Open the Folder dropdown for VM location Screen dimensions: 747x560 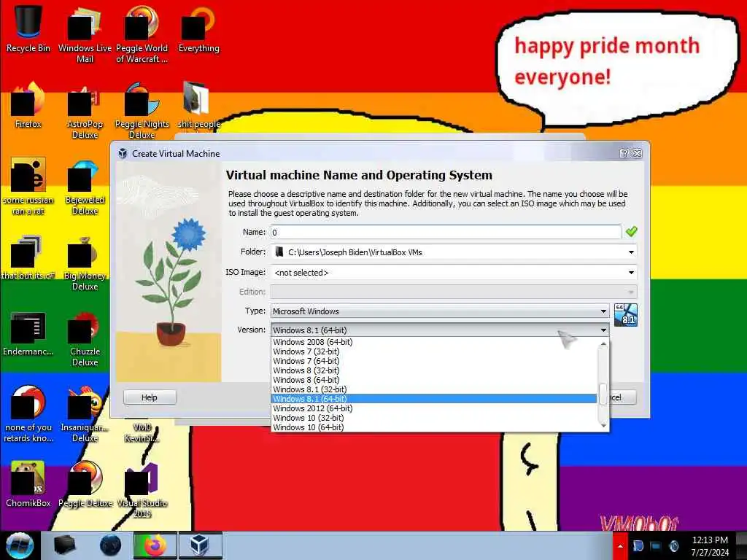coord(631,252)
